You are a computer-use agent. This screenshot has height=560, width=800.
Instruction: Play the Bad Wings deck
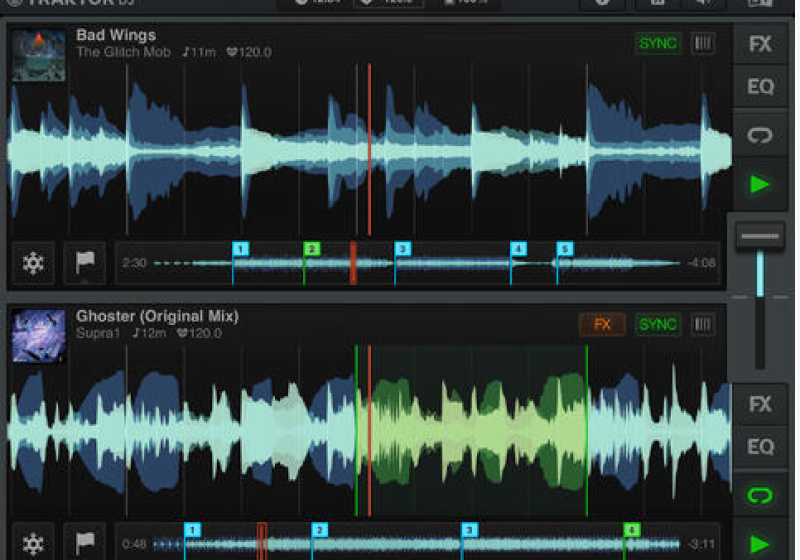760,184
